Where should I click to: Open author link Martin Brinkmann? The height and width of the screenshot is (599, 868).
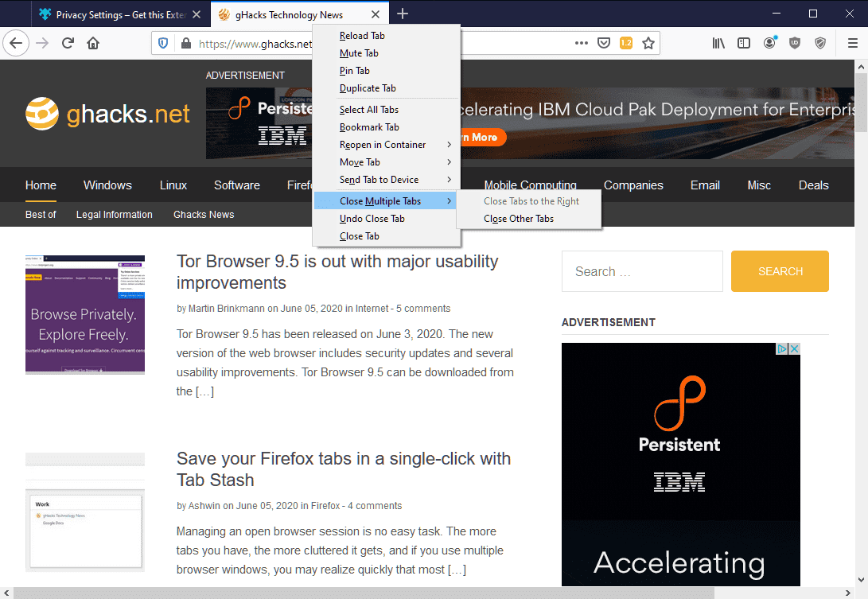(x=227, y=309)
